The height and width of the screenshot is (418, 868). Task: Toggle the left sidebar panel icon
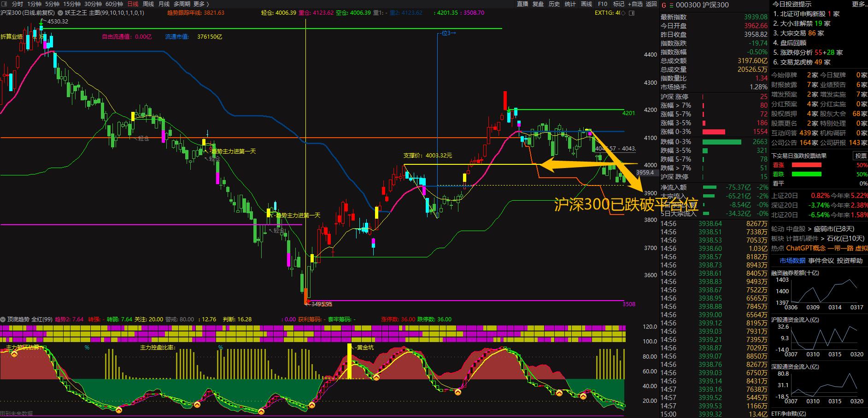click(x=4, y=4)
